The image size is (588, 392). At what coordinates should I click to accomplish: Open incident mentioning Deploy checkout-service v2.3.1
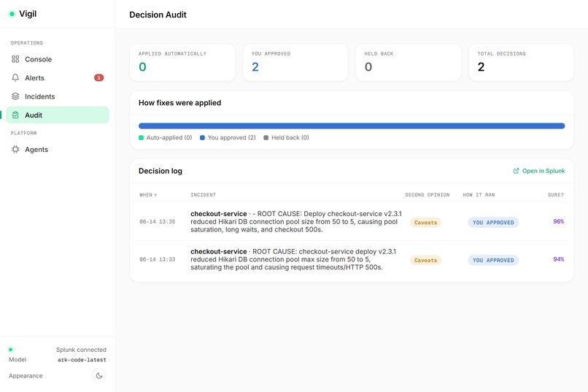(296, 222)
